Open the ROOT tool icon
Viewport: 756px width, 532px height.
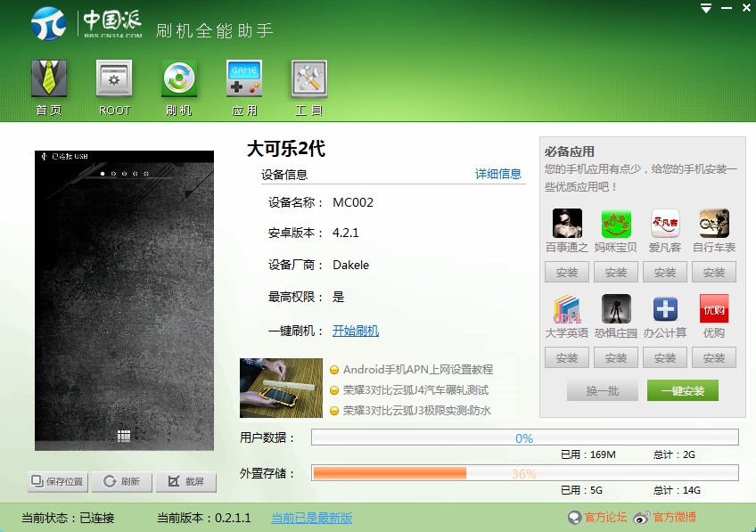114,78
